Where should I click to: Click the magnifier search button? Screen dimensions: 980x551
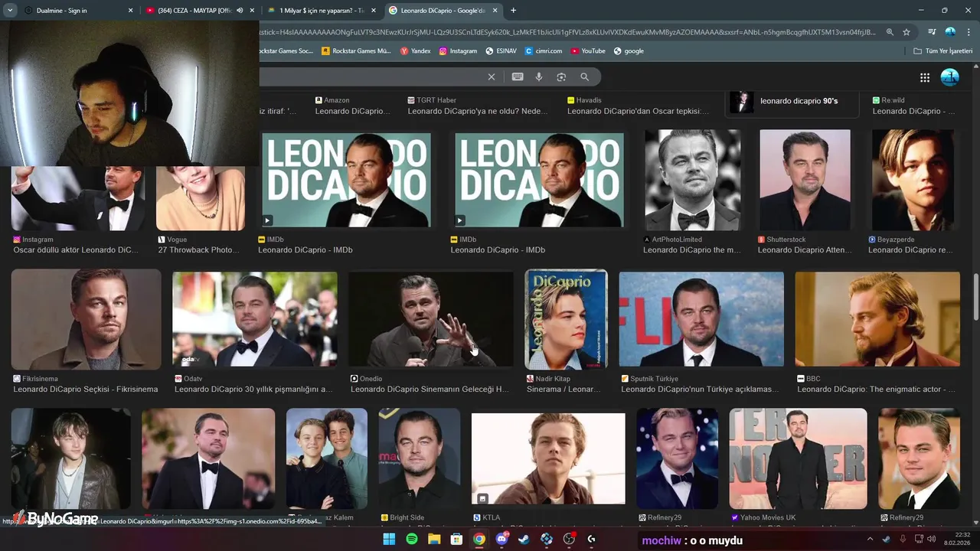click(x=584, y=77)
